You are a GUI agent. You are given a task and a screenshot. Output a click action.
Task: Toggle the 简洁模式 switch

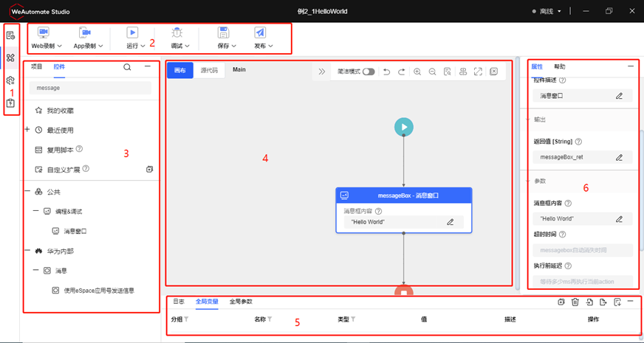369,72
